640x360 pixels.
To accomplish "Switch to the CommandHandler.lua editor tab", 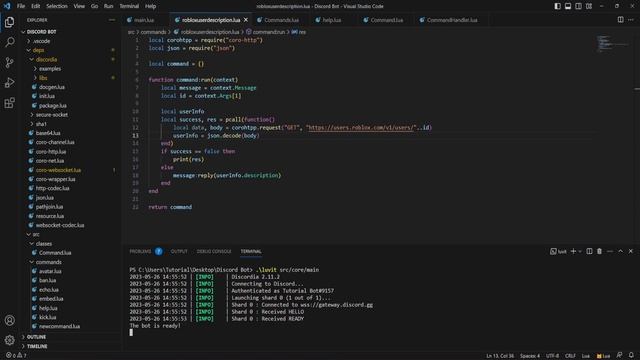I will [x=452, y=20].
